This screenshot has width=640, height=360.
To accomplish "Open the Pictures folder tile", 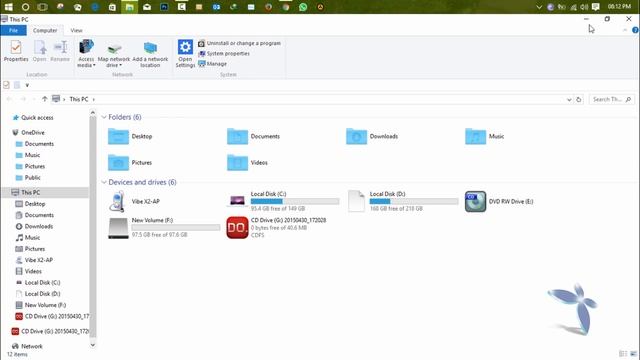I will 130,162.
